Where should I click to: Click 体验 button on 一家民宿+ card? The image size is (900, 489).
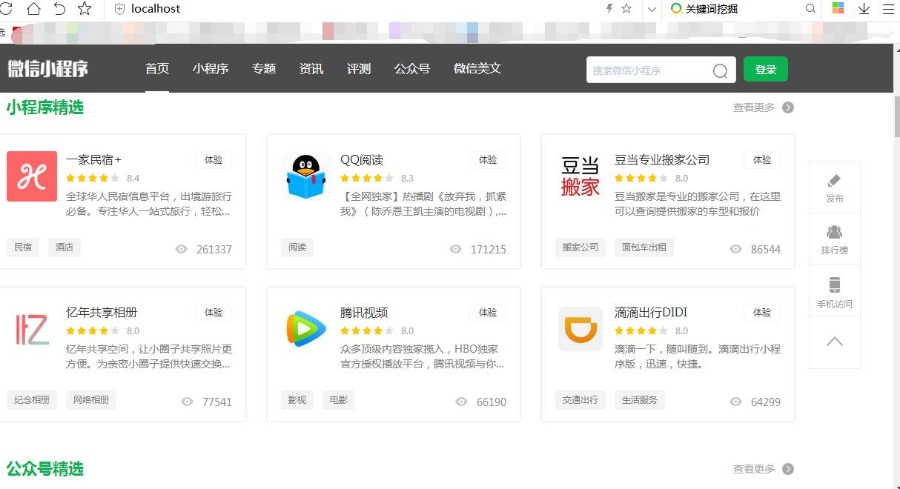pyautogui.click(x=214, y=160)
